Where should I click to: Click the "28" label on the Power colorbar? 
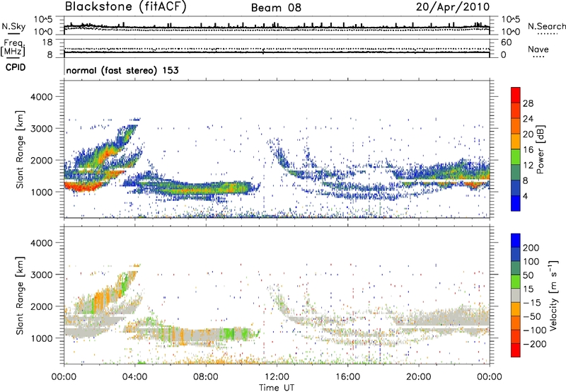click(x=528, y=103)
